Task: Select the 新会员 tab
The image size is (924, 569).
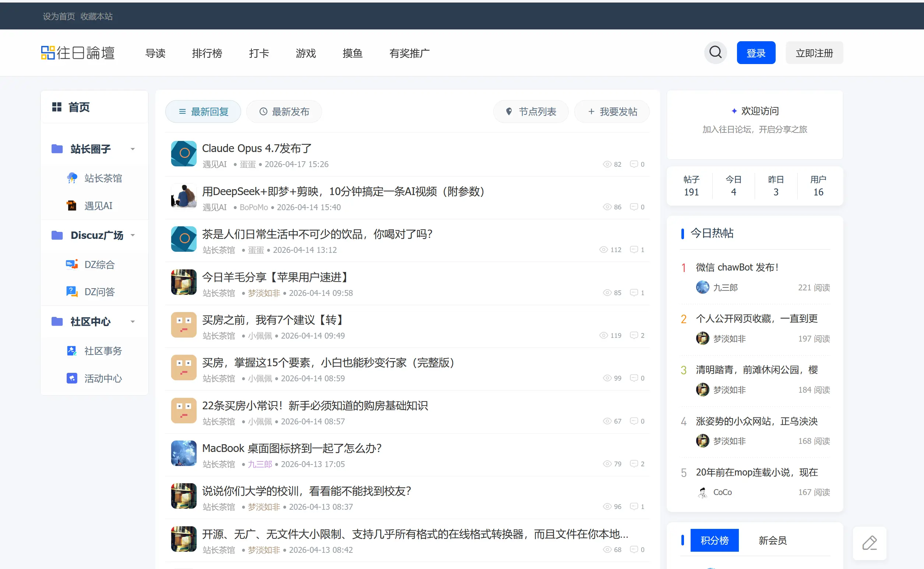Action: click(772, 540)
